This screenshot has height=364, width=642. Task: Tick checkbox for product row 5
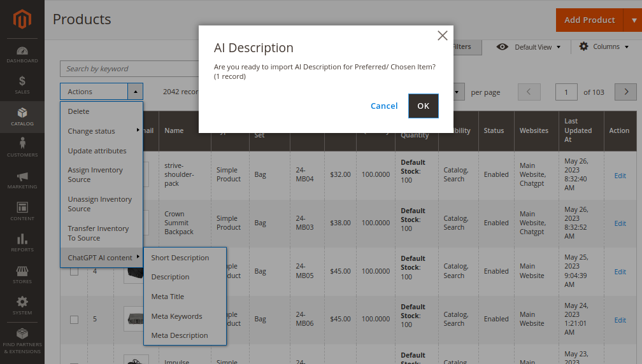(x=74, y=319)
